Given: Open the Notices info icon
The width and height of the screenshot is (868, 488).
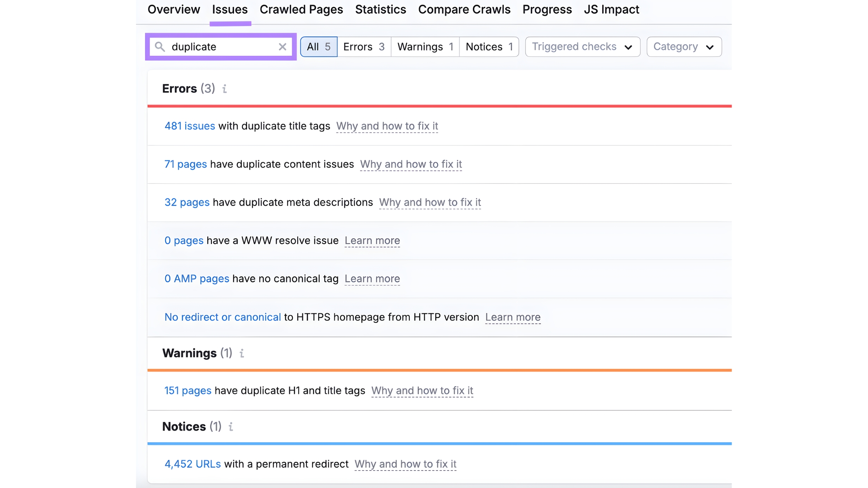Looking at the screenshot, I should pos(231,426).
